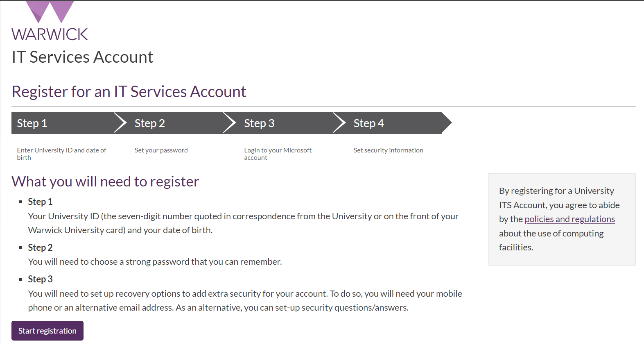Viewport: 644px width, 343px height.
Task: Click the bold Step 2 list heading
Action: click(40, 248)
